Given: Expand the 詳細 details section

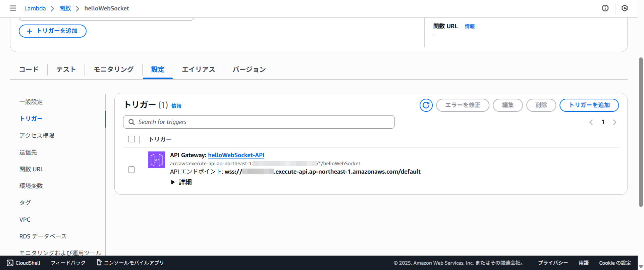Looking at the screenshot, I should [x=181, y=182].
